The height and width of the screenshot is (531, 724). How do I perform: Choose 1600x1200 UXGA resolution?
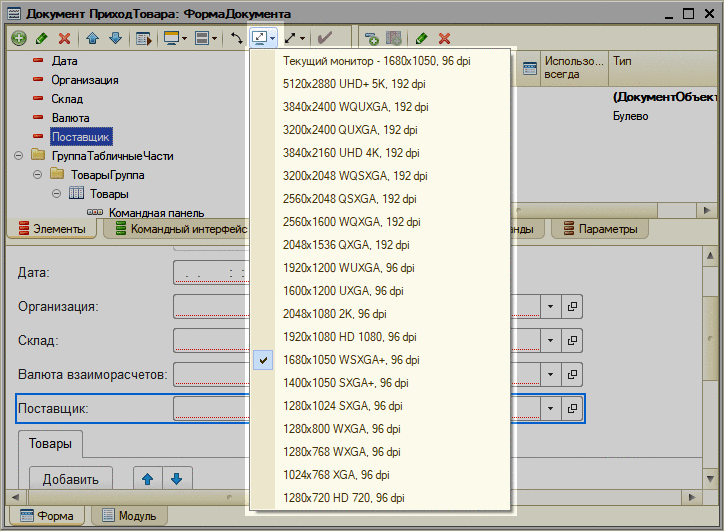[380, 291]
